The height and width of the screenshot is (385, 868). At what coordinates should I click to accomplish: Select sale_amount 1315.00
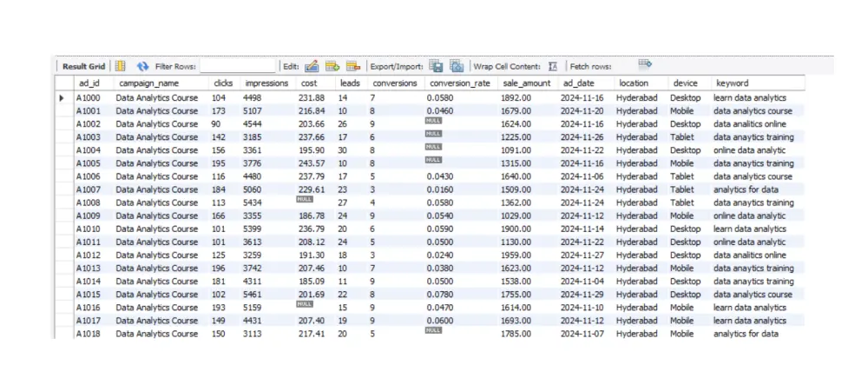coord(516,163)
